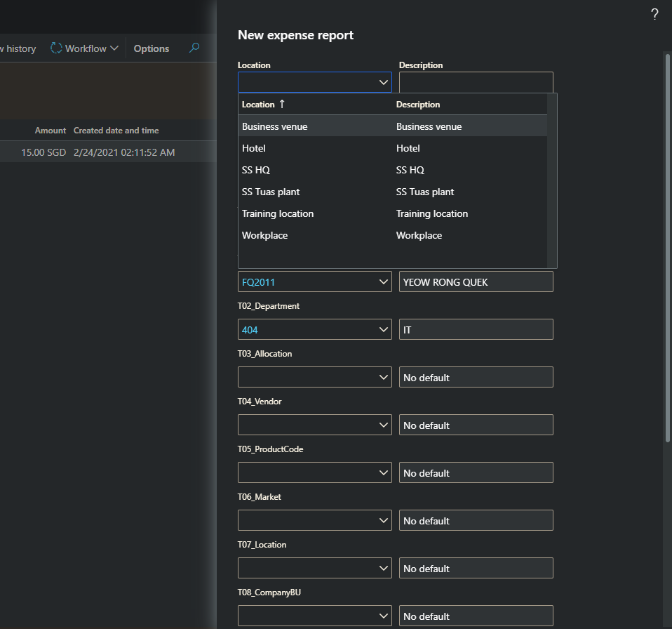Screen dimensions: 672x629
Task: Click the T04_Vendor No default field
Action: [476, 425]
